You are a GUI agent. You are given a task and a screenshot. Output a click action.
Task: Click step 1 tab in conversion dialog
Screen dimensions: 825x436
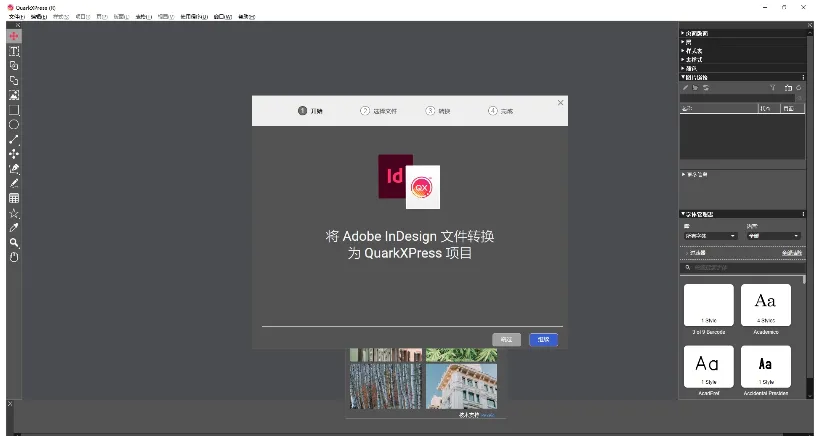click(x=310, y=111)
